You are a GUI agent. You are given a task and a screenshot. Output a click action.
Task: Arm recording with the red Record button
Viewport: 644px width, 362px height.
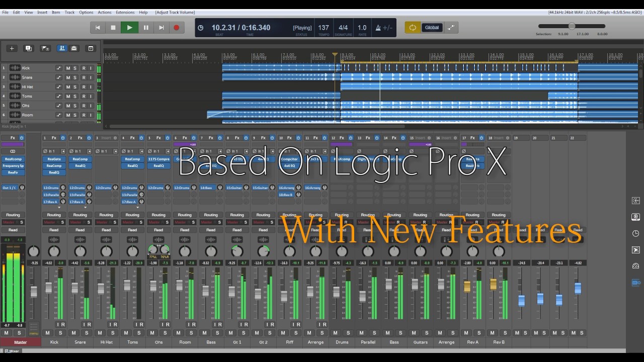click(177, 28)
